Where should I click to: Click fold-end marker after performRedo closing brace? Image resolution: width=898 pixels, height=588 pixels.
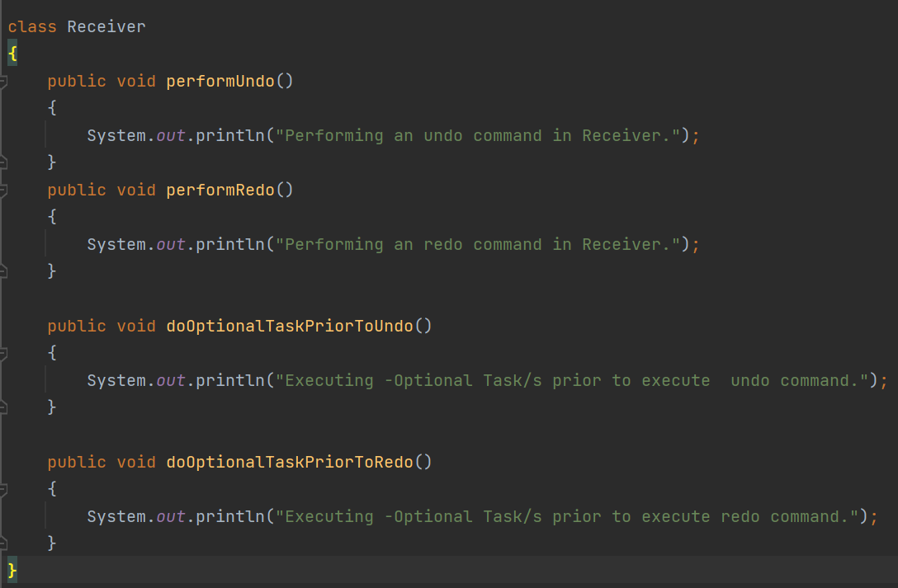click(2, 271)
